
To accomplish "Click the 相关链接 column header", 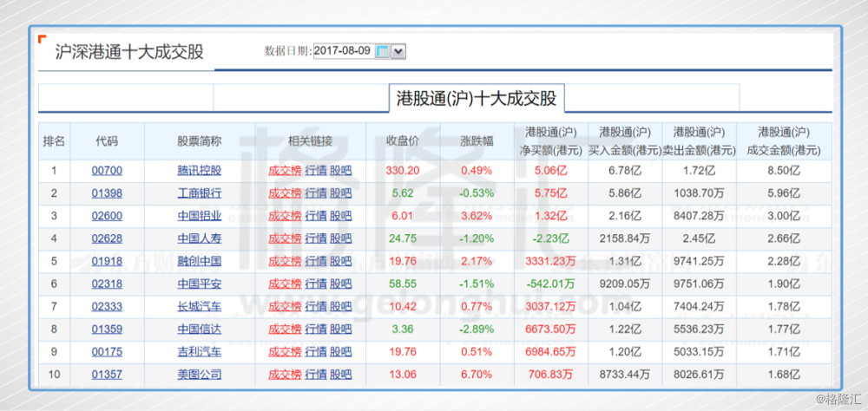I will point(310,141).
